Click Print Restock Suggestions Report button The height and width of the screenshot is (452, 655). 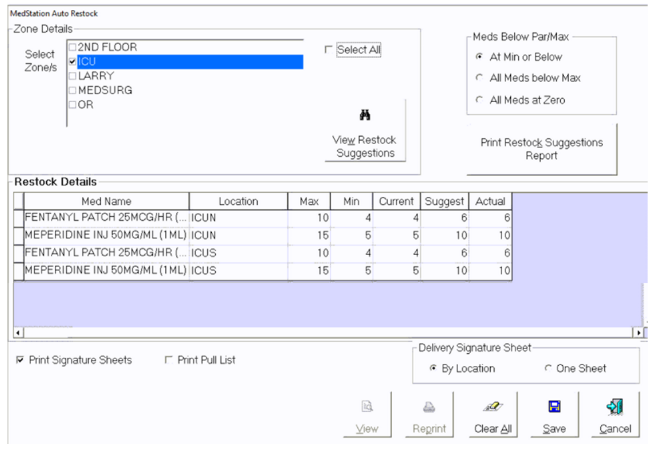coord(541,149)
